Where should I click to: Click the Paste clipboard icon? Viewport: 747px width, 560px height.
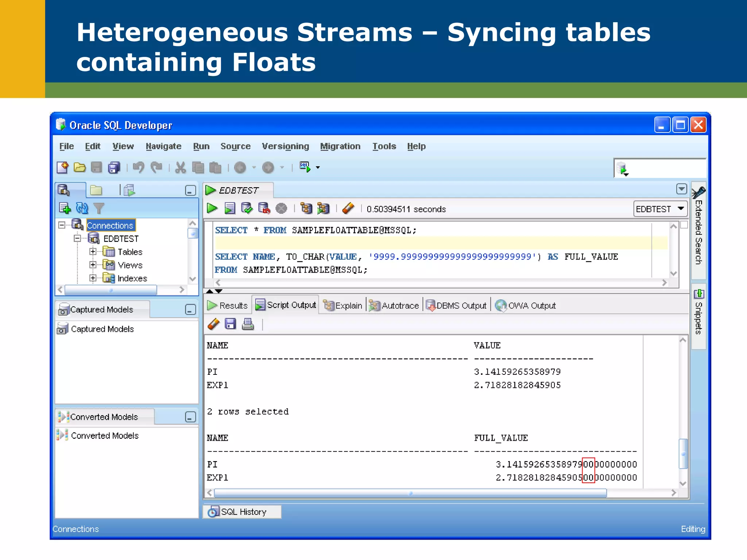point(215,167)
